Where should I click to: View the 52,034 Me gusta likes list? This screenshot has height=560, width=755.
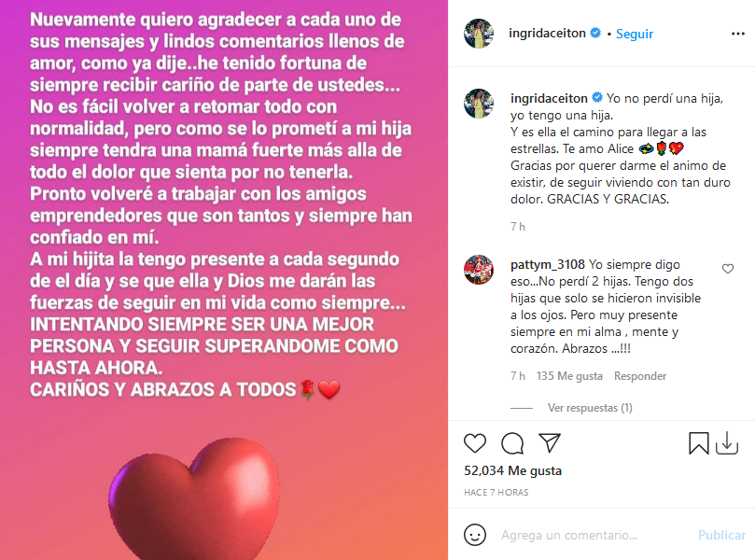pos(512,470)
